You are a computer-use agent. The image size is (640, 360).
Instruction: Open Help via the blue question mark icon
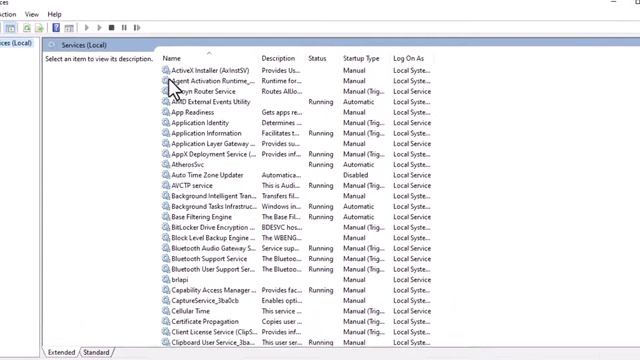(56, 28)
